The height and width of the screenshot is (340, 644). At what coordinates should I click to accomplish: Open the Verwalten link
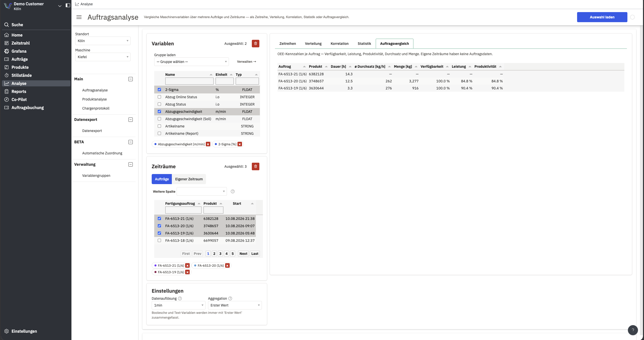coord(247,62)
